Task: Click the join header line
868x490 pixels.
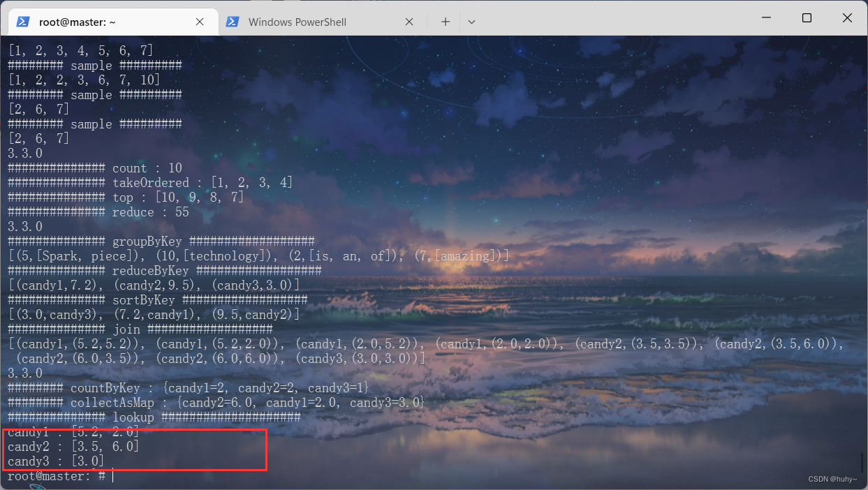Action: (x=140, y=329)
